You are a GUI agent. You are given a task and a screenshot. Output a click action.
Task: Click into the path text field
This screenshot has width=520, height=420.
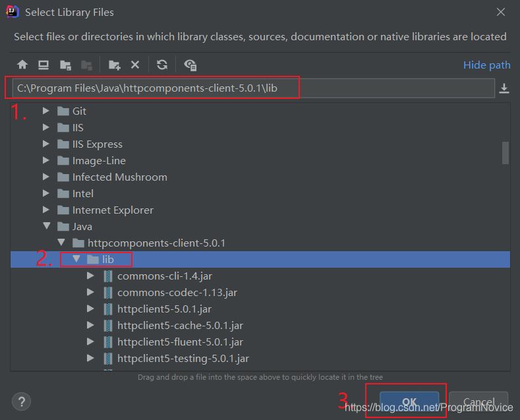coord(253,88)
